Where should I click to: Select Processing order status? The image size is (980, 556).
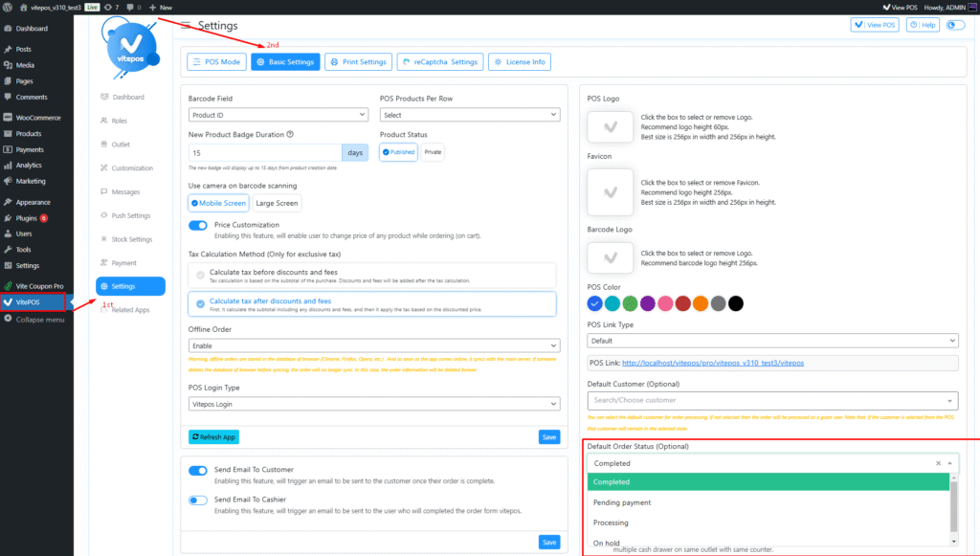point(768,523)
